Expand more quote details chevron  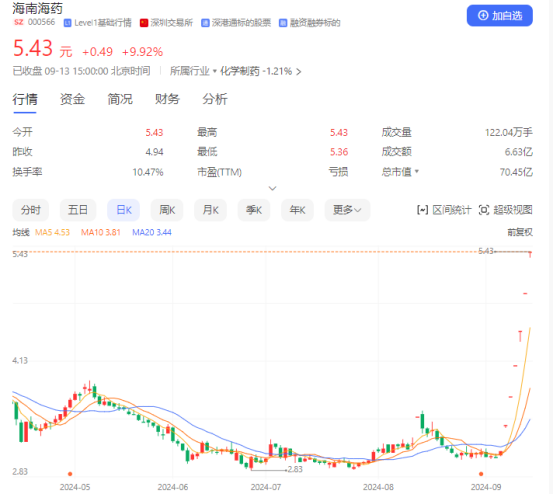272,188
